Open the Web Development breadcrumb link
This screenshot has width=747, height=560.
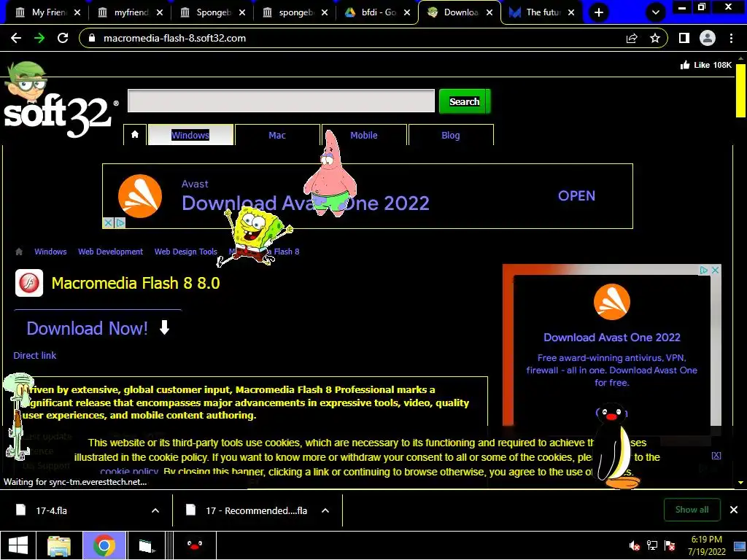[x=111, y=252]
